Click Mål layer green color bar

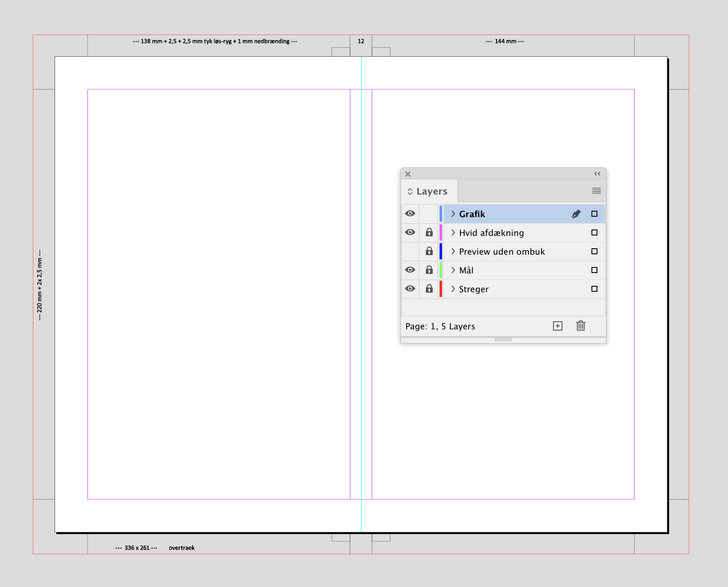[441, 270]
